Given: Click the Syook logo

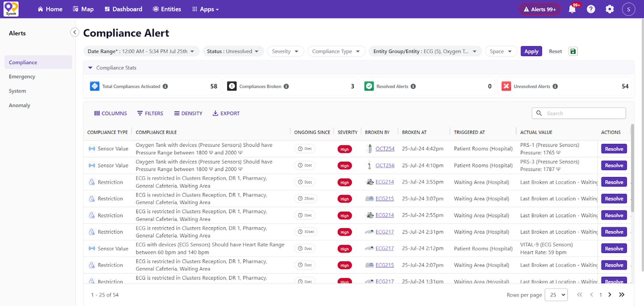Looking at the screenshot, I should tap(10, 9).
